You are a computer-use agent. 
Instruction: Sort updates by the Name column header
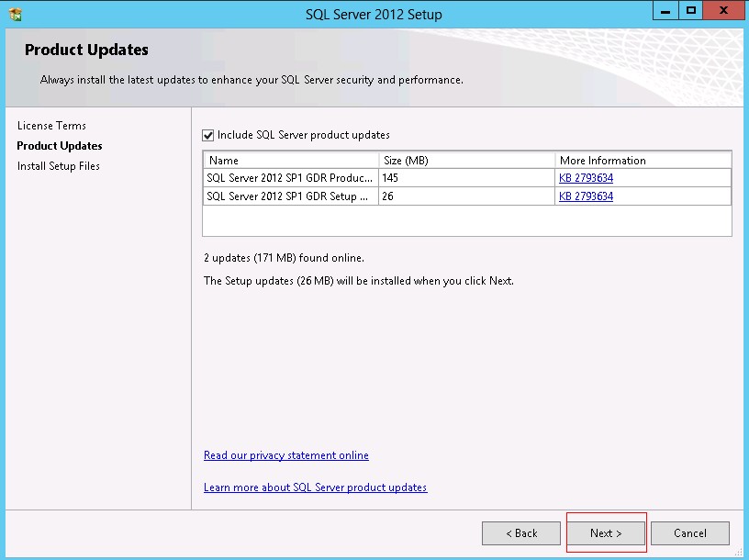[x=290, y=160]
